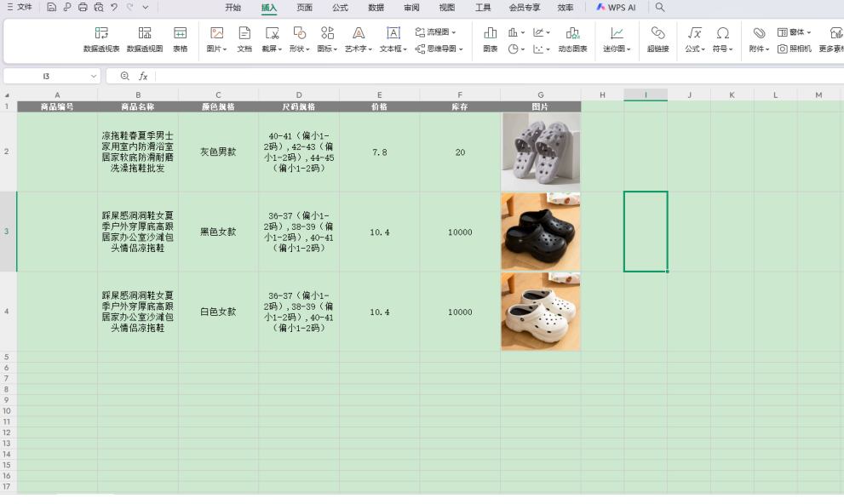Click the Save icon in quick access bar
The height and width of the screenshot is (504, 844).
coord(51,8)
